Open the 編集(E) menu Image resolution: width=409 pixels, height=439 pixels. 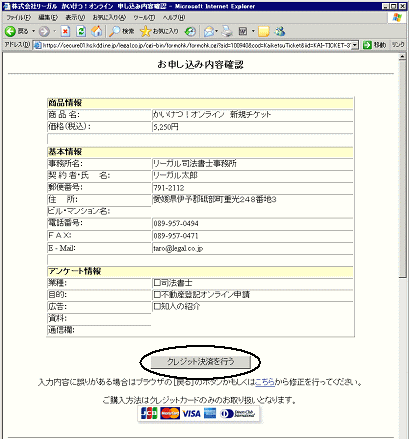48,17
